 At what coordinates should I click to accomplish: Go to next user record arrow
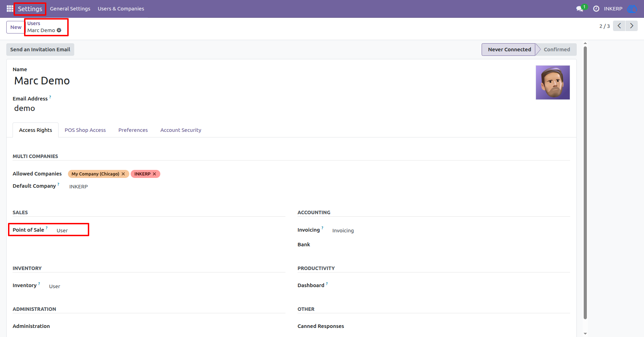coord(631,26)
